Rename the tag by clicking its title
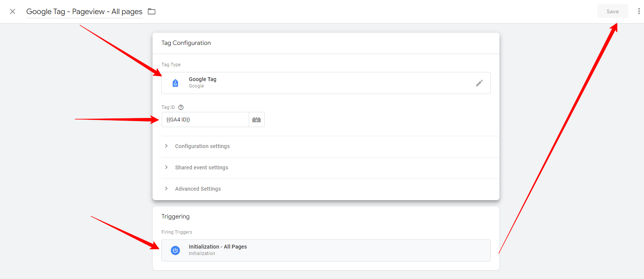The width and height of the screenshot is (644, 279). (x=84, y=11)
